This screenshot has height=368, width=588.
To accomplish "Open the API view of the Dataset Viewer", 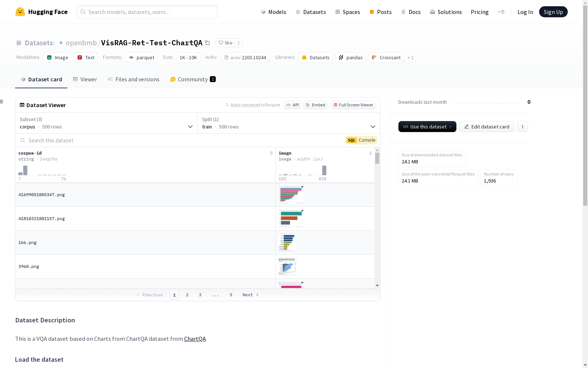I will [292, 105].
